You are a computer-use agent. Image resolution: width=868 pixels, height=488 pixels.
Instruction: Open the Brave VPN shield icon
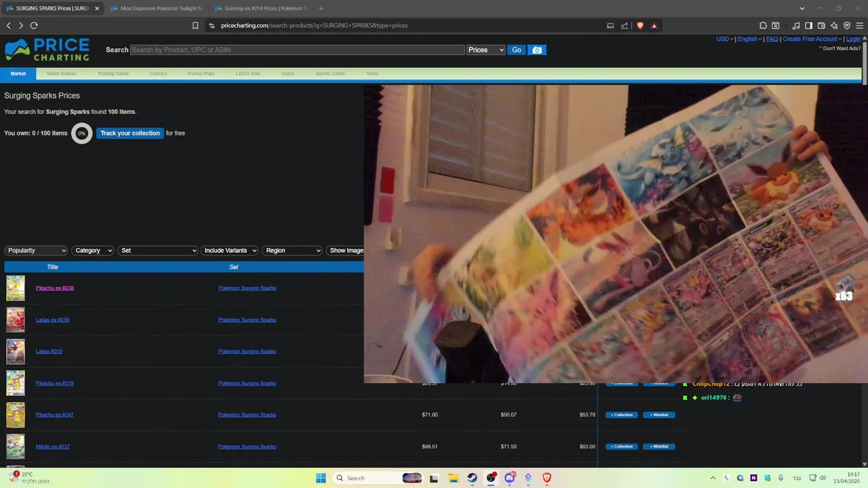tap(846, 26)
